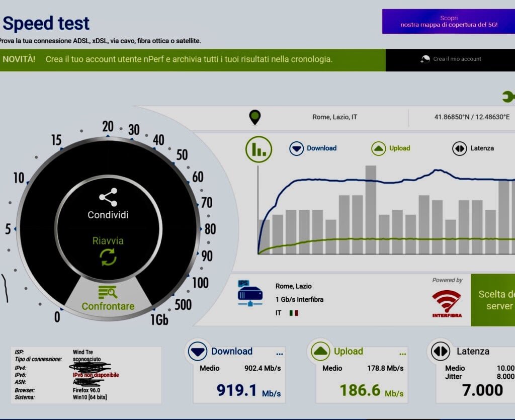Image resolution: width=515 pixels, height=420 pixels.
Task: Click the IPv6 non disponibile text
Action: click(x=96, y=375)
